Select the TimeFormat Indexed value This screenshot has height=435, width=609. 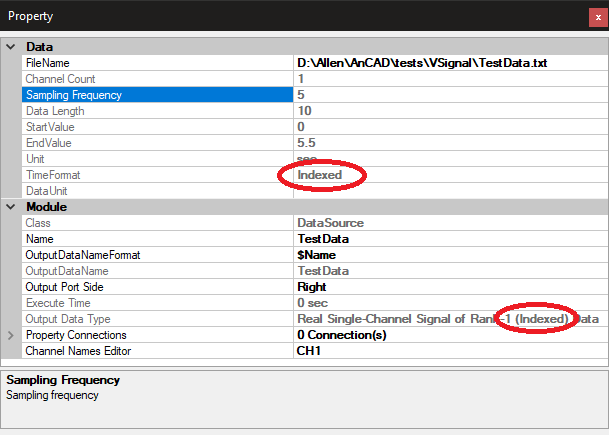pyautogui.click(x=320, y=175)
